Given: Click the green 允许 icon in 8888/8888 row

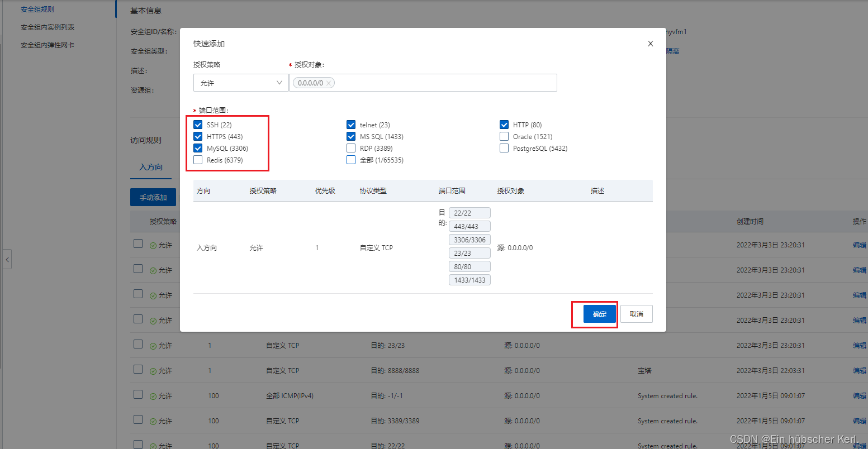Looking at the screenshot, I should [153, 371].
